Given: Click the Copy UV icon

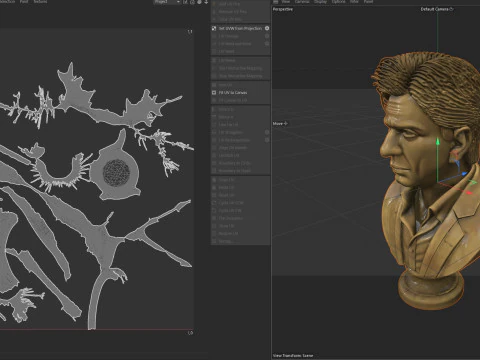Looking at the screenshot, I should pos(214,180).
